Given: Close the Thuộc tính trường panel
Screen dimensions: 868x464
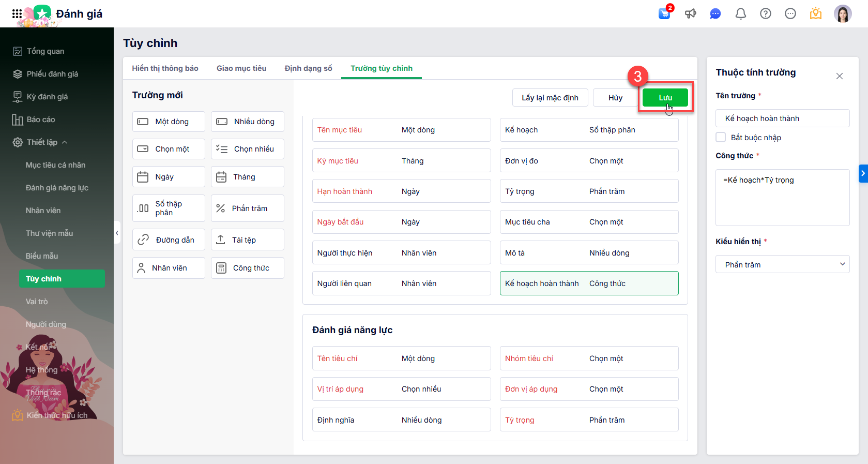Looking at the screenshot, I should pos(839,76).
